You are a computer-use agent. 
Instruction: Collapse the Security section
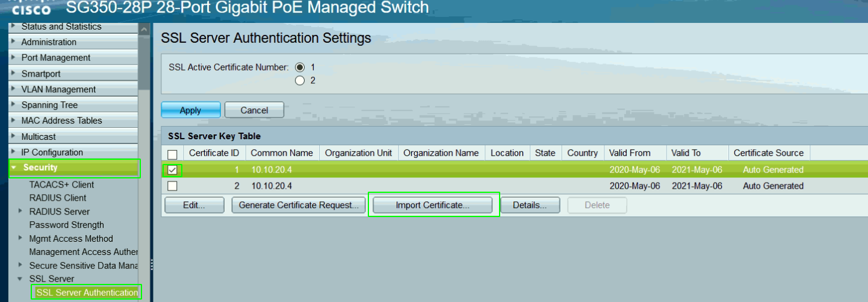click(x=40, y=168)
